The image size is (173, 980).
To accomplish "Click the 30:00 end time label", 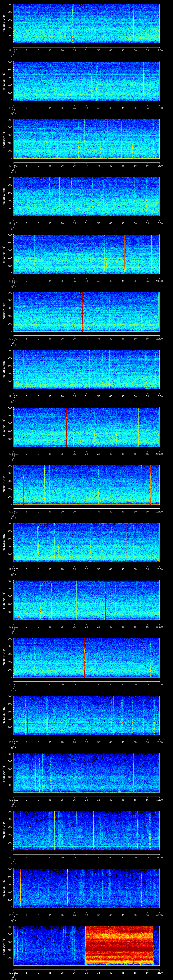I will coord(159,799).
